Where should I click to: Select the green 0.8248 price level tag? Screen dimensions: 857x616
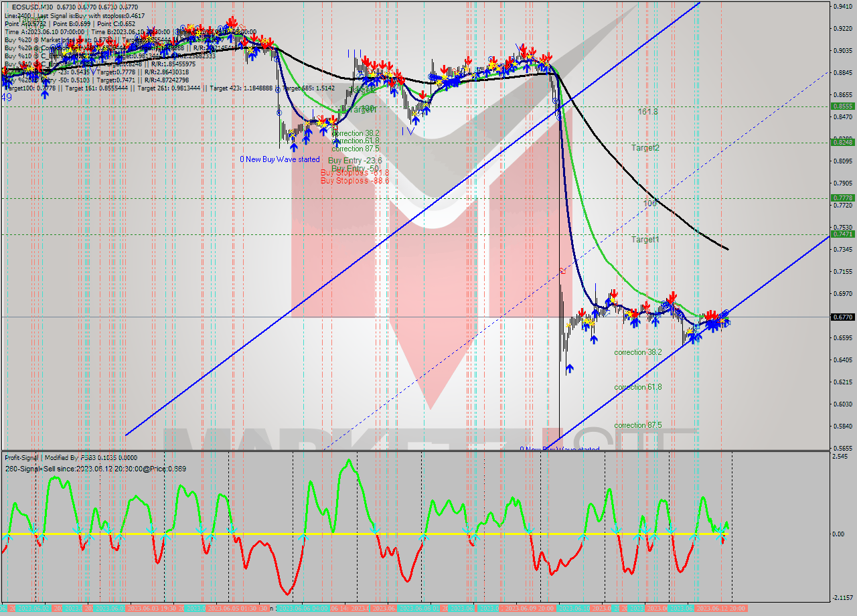842,142
